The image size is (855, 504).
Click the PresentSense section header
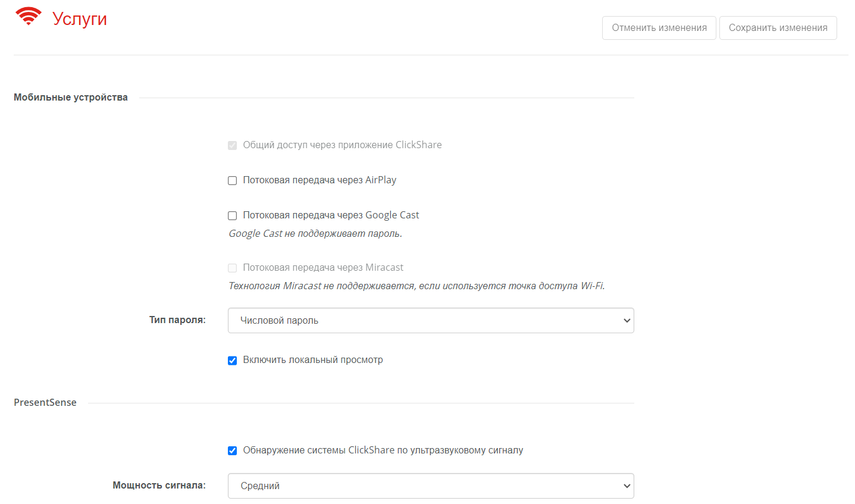click(45, 402)
